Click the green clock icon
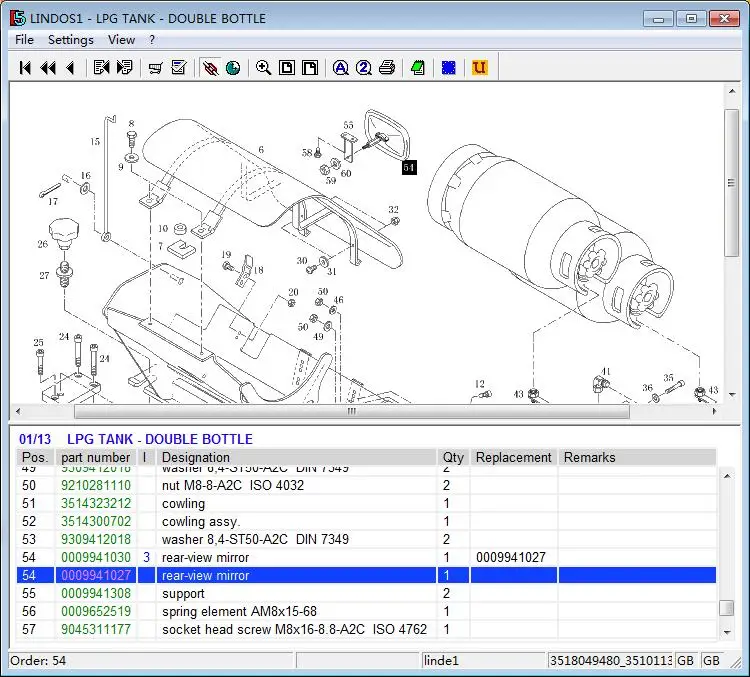The width and height of the screenshot is (750, 677). (233, 68)
